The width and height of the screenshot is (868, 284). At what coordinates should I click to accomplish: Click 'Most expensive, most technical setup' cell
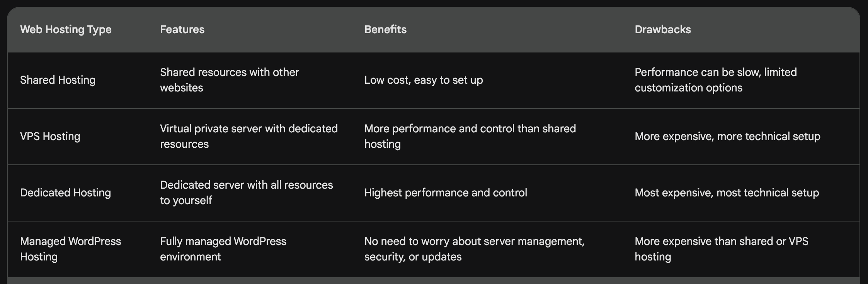[x=727, y=193]
